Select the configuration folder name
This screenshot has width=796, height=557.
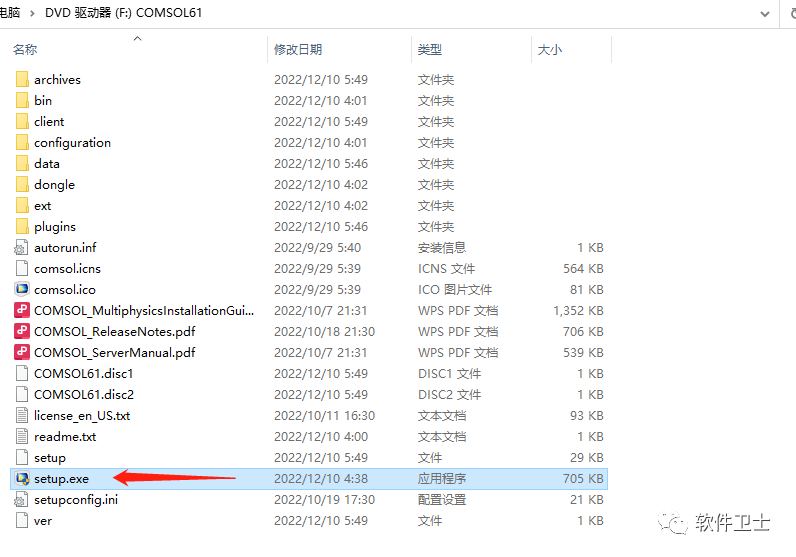(x=73, y=143)
